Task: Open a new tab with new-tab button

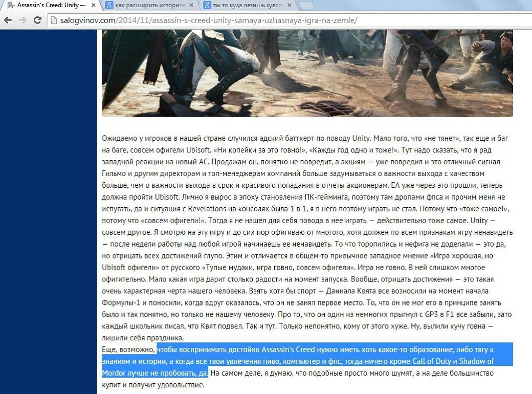Action: click(306, 5)
